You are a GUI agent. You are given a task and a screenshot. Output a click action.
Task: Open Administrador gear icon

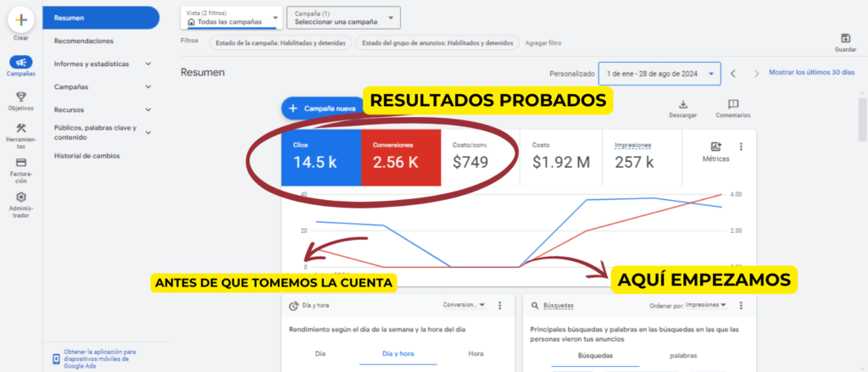click(21, 197)
